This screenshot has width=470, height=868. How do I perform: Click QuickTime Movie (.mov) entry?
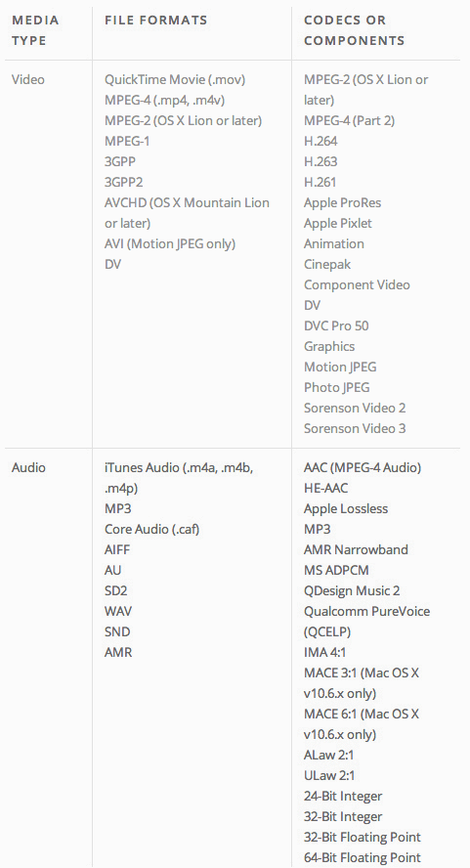pos(175,79)
